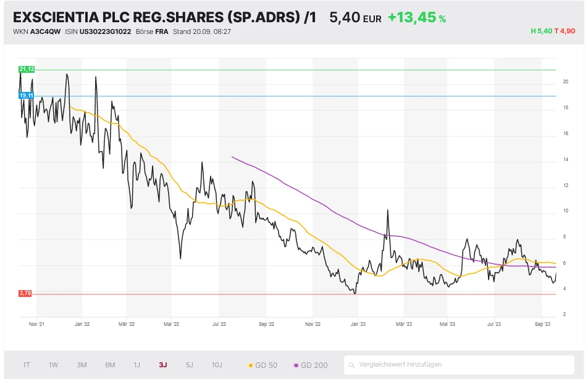588x379 pixels.
Task: Select the 1T time range
Action: click(27, 365)
